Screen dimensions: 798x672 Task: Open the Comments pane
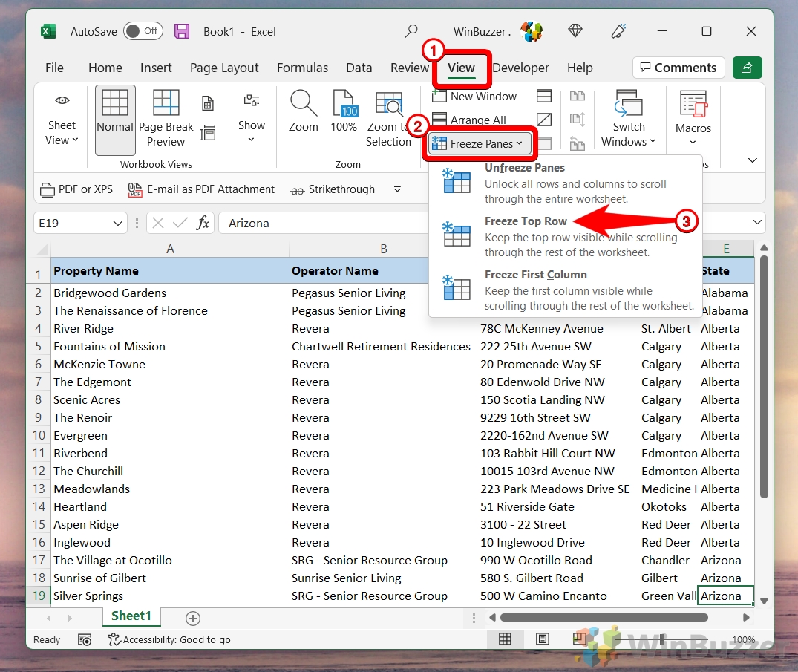(x=678, y=68)
